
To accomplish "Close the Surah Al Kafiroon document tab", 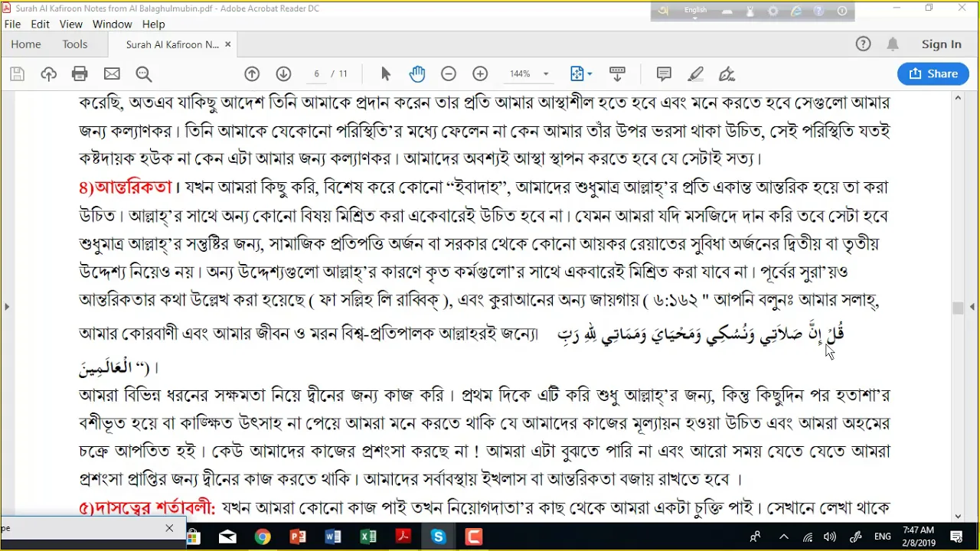I will click(227, 44).
